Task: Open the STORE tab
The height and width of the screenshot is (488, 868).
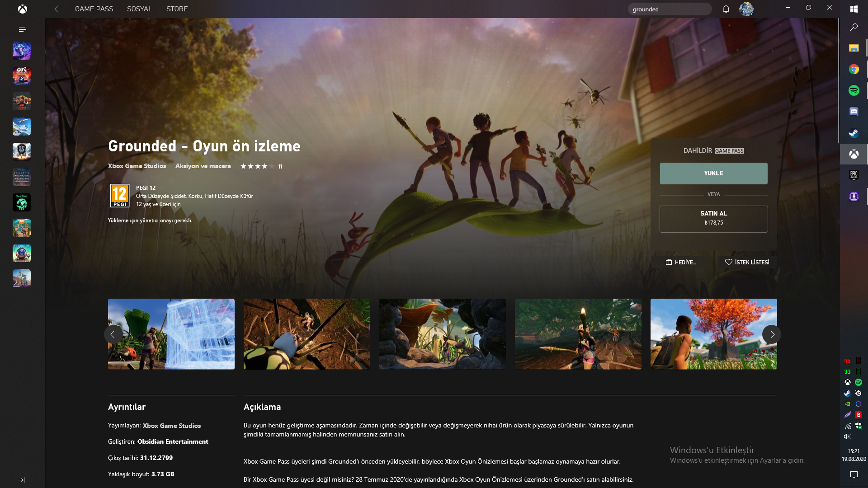Action: click(177, 9)
